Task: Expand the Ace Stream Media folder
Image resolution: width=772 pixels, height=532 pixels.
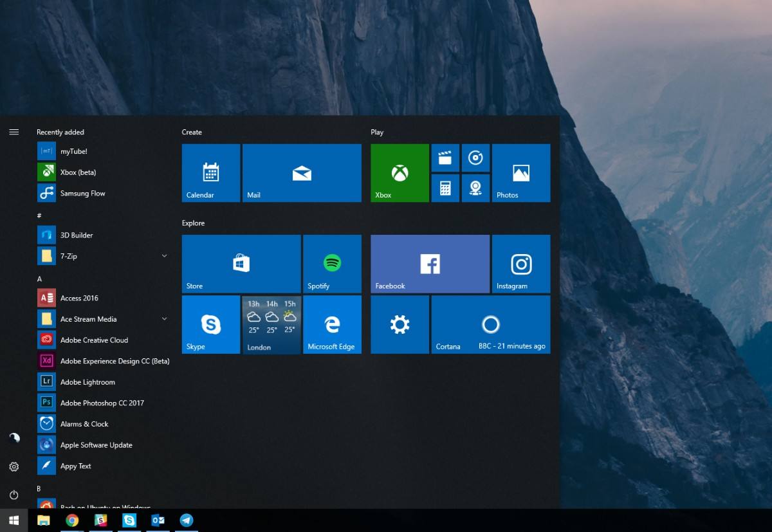Action: [x=164, y=319]
